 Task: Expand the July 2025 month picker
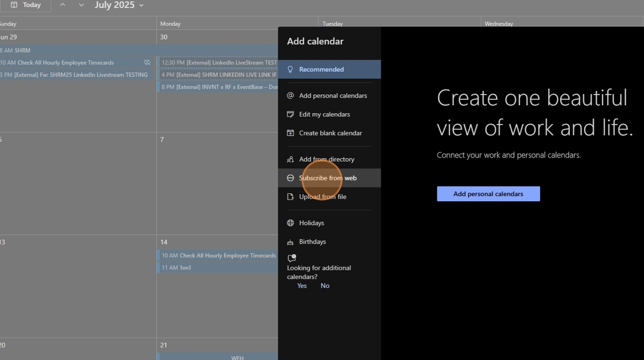point(119,5)
